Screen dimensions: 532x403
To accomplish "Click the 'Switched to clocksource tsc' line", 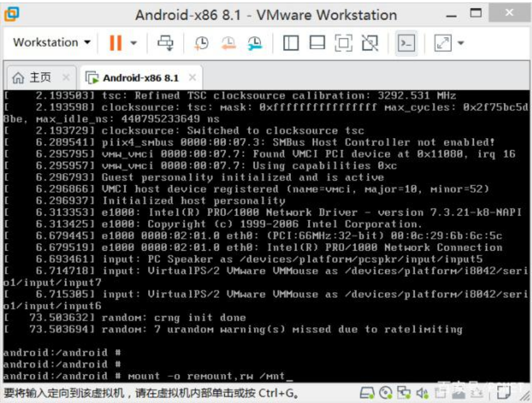I will tap(184, 130).
